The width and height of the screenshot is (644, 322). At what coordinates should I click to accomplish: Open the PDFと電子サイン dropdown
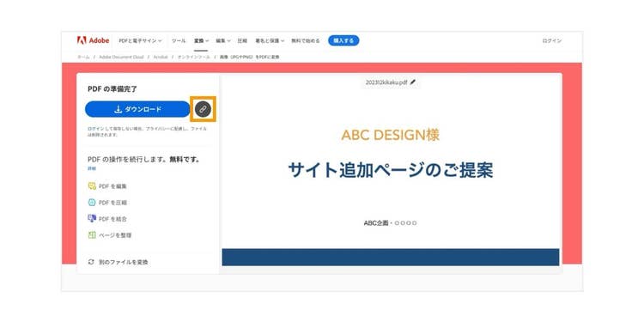coord(140,40)
